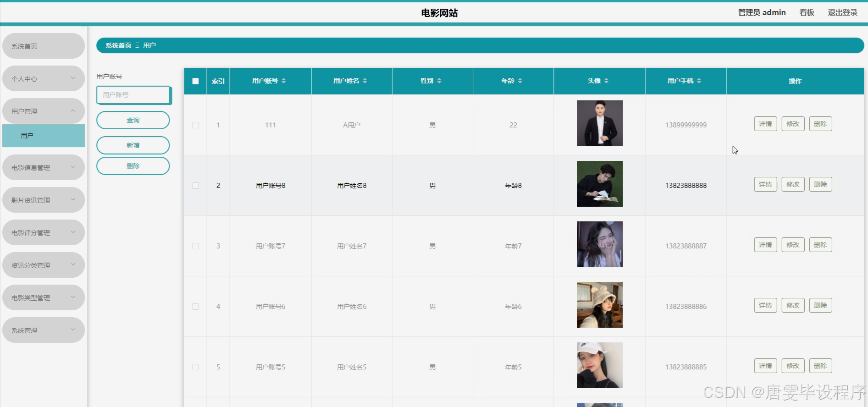Image resolution: width=868 pixels, height=407 pixels.
Task: Check the checkbox for row 用户账号7
Action: 195,246
